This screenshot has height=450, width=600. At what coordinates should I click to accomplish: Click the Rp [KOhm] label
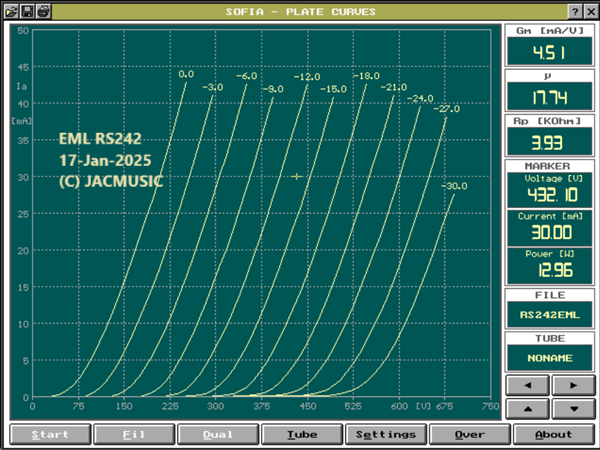[547, 121]
